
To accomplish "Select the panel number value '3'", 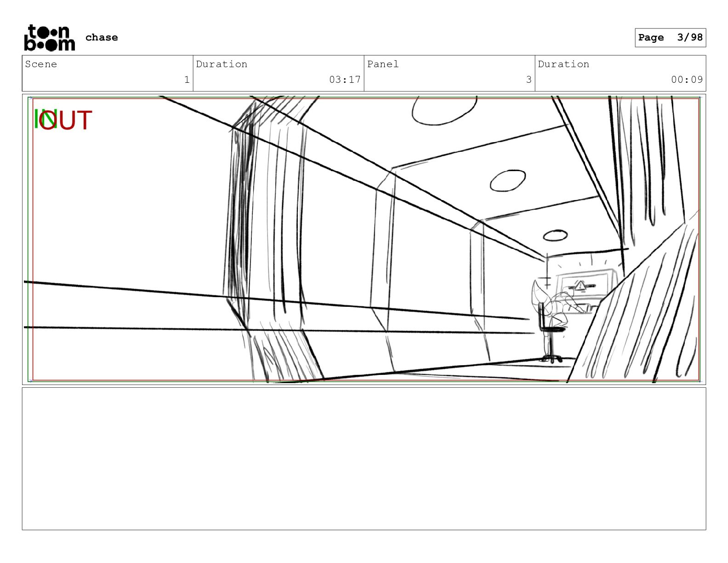I will pyautogui.click(x=529, y=80).
